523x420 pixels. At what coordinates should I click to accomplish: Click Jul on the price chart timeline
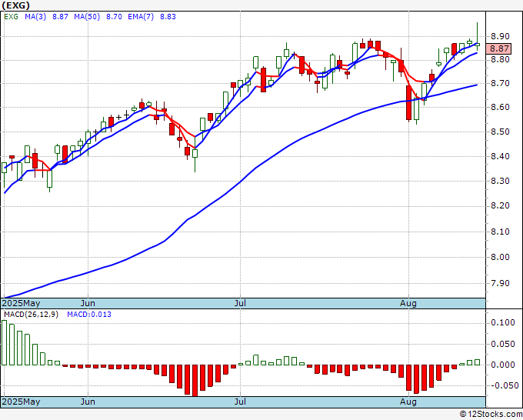[240, 303]
